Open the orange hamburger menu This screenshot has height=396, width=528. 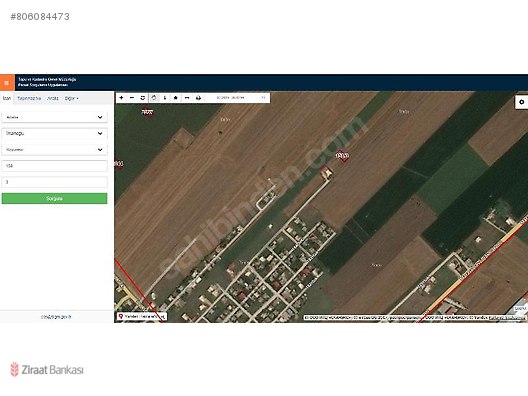7,82
